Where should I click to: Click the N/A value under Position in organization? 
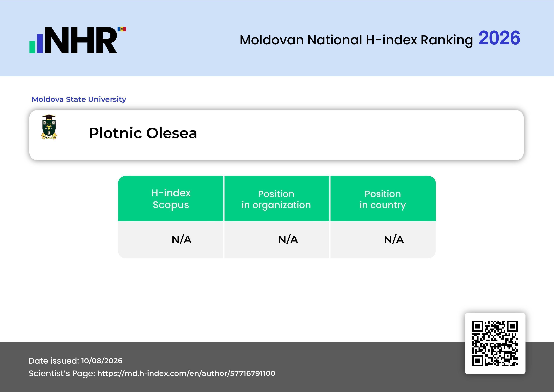288,240
